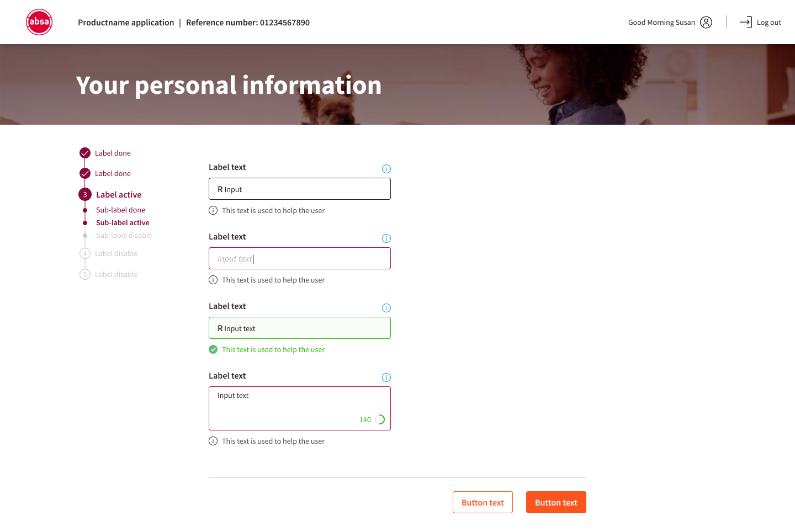
Task: Click the character count progress ring
Action: [380, 419]
